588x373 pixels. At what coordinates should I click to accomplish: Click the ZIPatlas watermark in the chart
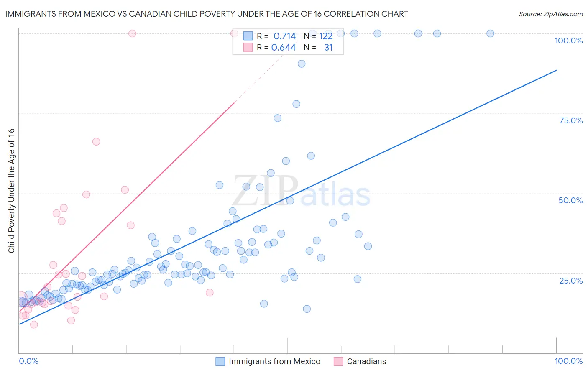click(301, 192)
